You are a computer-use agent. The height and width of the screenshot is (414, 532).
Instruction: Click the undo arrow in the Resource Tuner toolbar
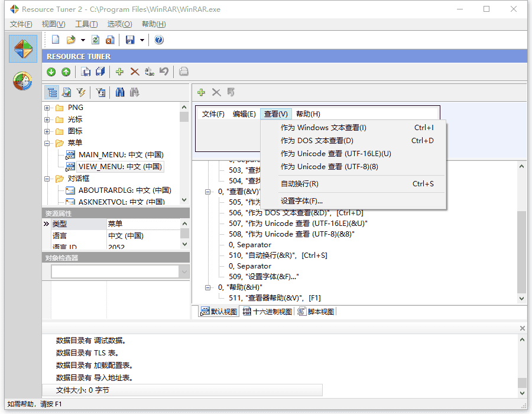click(x=164, y=72)
